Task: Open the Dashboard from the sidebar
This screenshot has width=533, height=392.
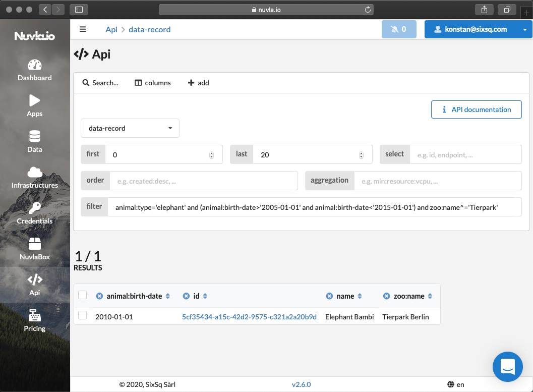Action: [x=34, y=71]
